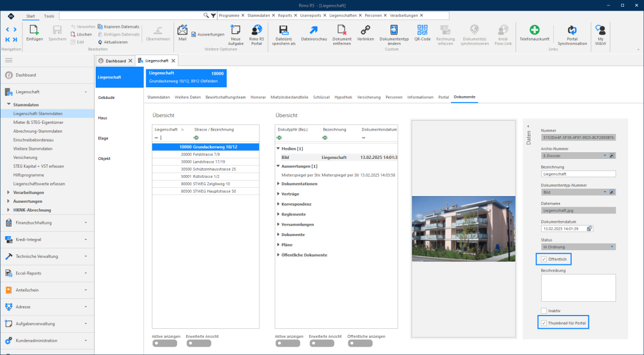Click the Einfügen toolbar icon
Image resolution: width=644 pixels, height=355 pixels.
[x=34, y=33]
